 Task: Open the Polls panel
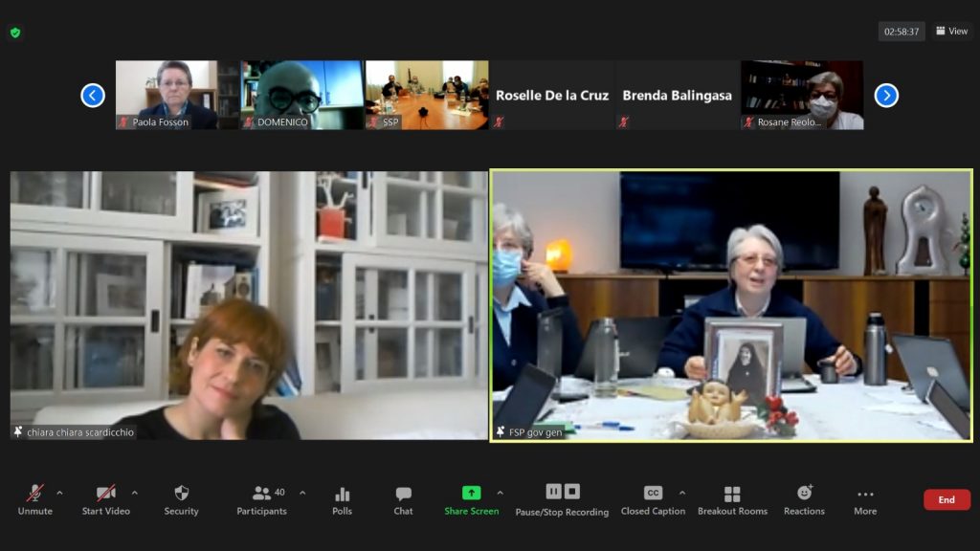342,499
